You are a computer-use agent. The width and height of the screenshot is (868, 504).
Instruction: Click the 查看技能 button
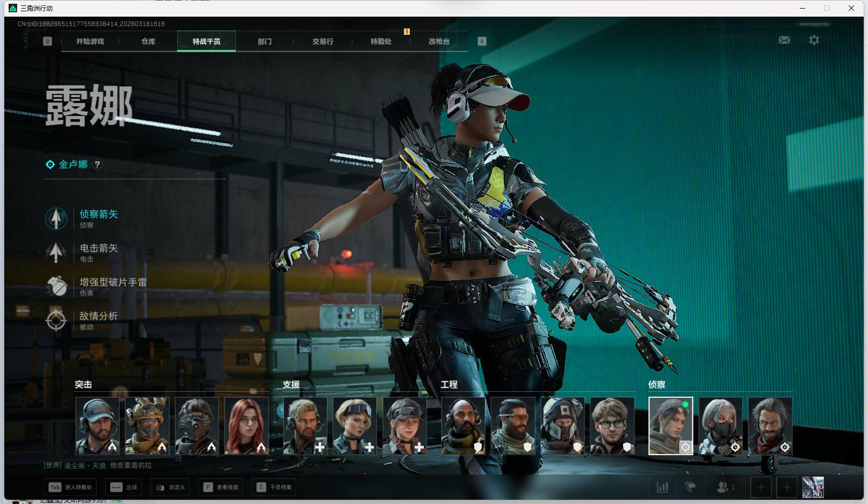coord(221,487)
